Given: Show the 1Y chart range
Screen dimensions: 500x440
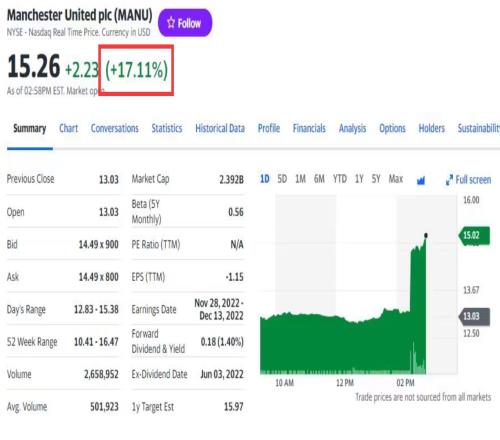Looking at the screenshot, I should coord(359,179).
